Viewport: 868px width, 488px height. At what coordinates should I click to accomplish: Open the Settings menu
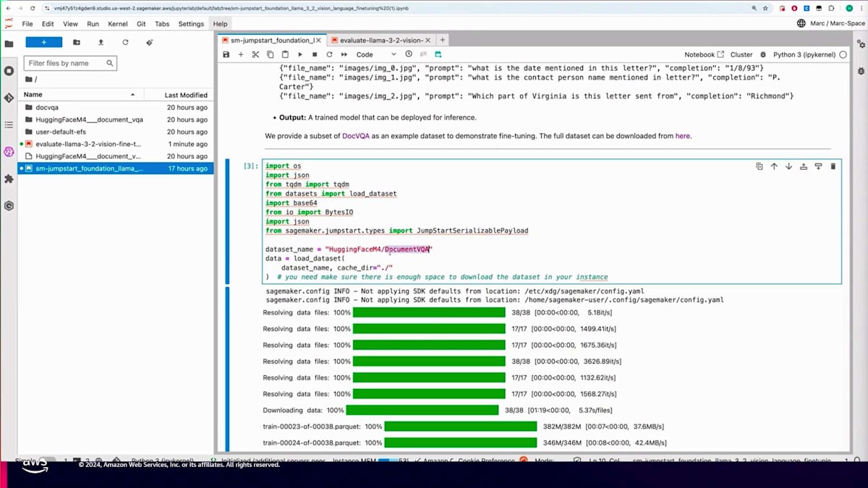(191, 24)
